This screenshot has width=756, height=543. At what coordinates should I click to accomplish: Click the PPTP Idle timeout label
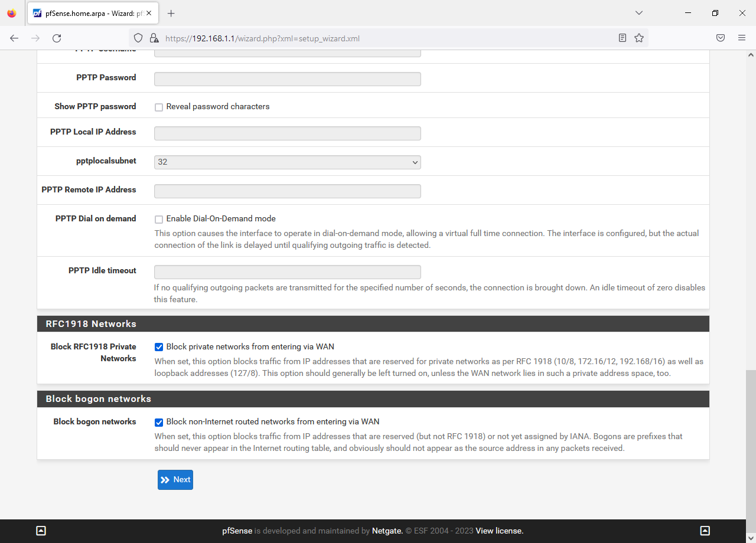pos(102,270)
